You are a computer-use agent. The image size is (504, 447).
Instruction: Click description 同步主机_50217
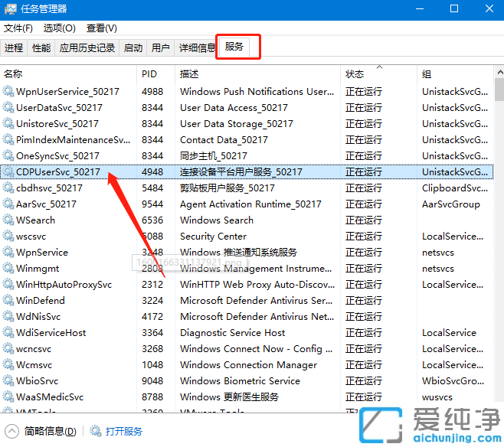(x=214, y=155)
